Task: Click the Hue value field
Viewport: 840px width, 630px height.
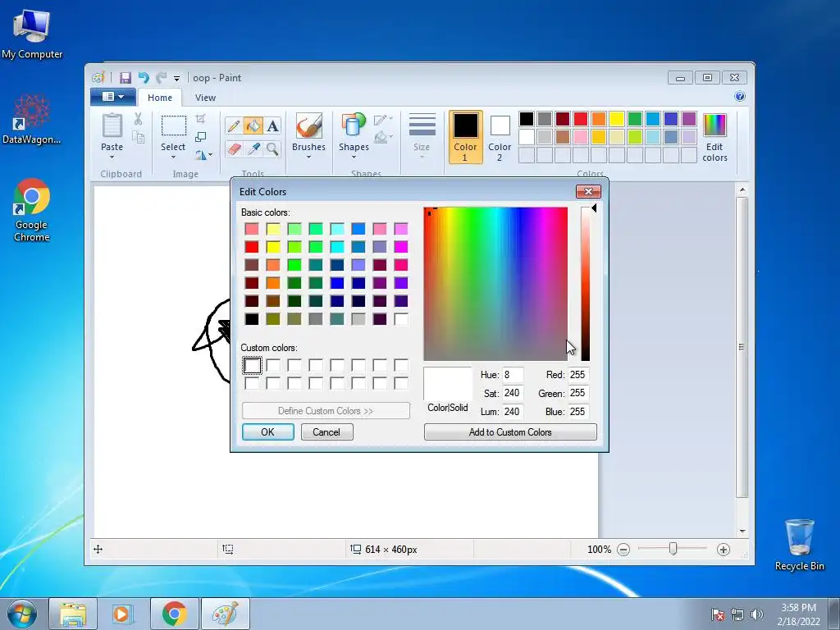Action: (513, 375)
